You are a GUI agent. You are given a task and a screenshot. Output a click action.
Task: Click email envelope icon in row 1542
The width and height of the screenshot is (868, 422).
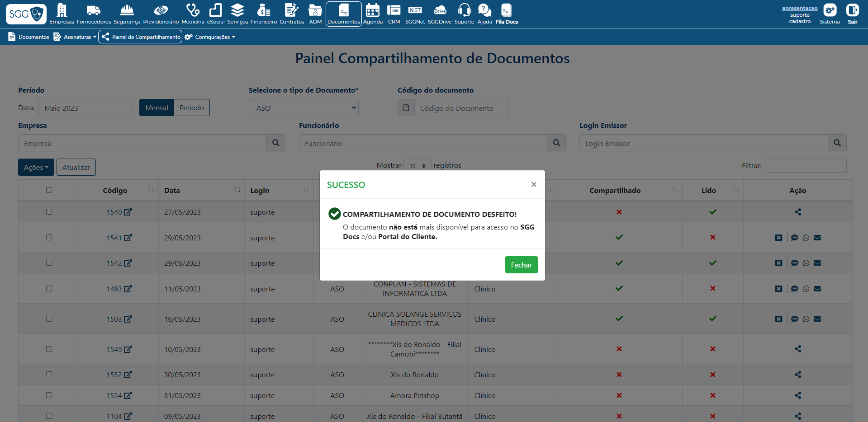click(x=817, y=263)
